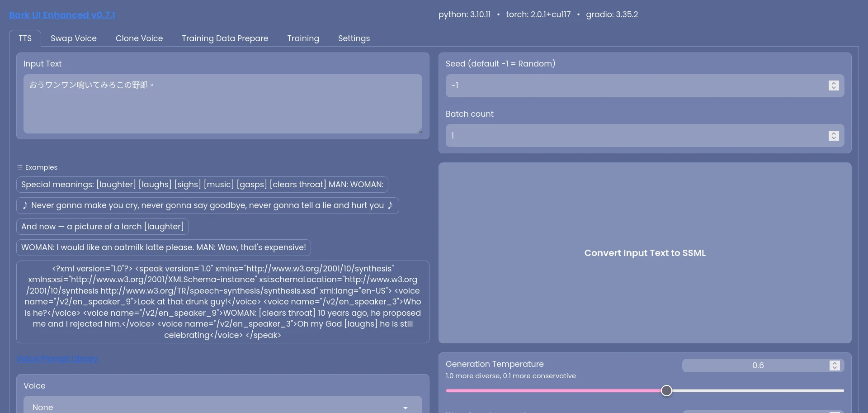The width and height of the screenshot is (868, 413).
Task: Click Convert Input Text to SSML button
Action: (645, 253)
